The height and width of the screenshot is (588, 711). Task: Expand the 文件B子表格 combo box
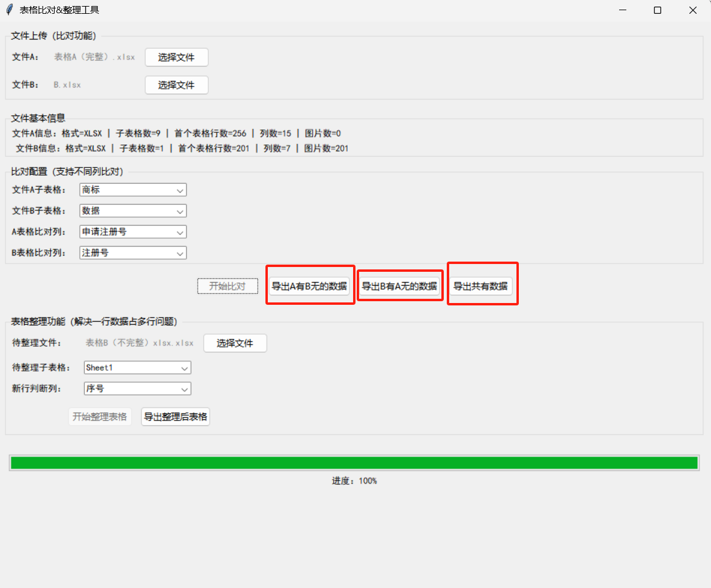pyautogui.click(x=133, y=211)
